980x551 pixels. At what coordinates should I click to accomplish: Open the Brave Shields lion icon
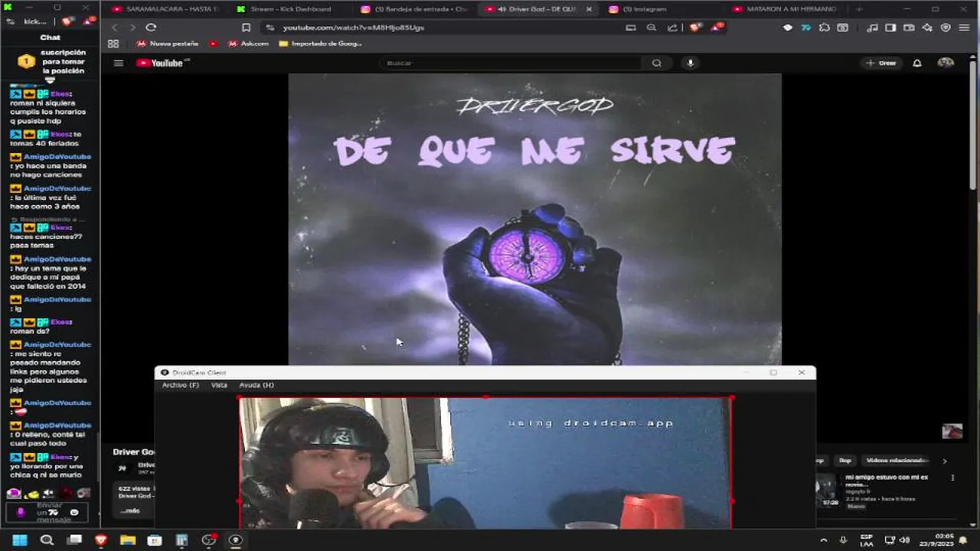(x=695, y=27)
